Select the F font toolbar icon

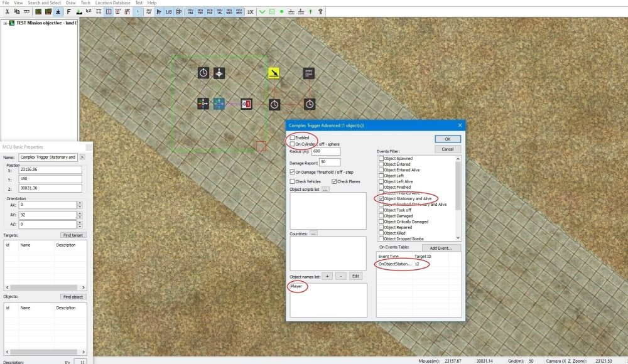69,12
